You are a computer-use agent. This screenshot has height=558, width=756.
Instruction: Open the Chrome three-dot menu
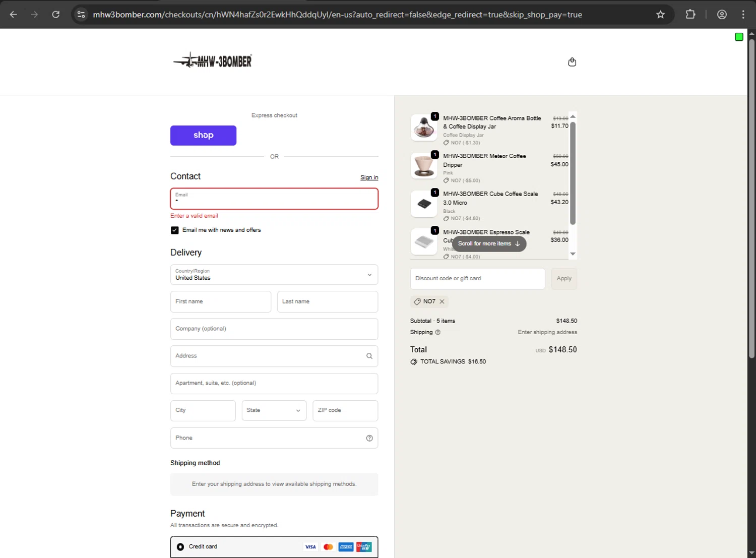click(743, 15)
